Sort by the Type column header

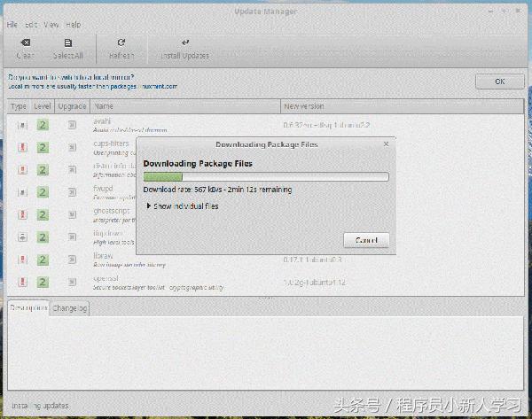click(x=19, y=106)
